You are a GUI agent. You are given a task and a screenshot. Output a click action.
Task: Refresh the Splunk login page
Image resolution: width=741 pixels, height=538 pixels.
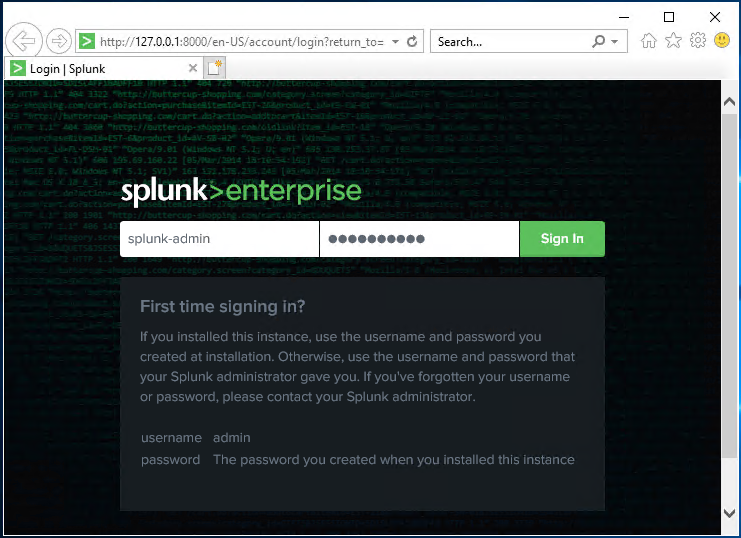point(412,42)
